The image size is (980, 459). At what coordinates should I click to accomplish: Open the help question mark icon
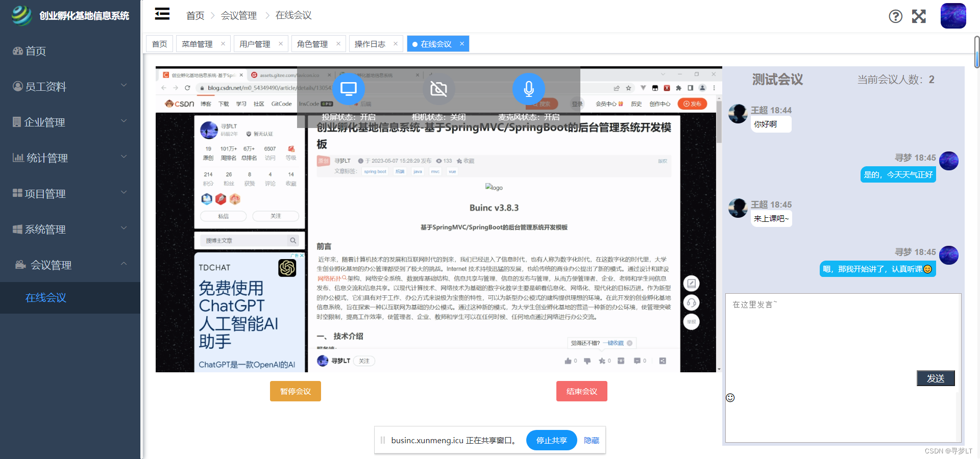click(x=895, y=16)
